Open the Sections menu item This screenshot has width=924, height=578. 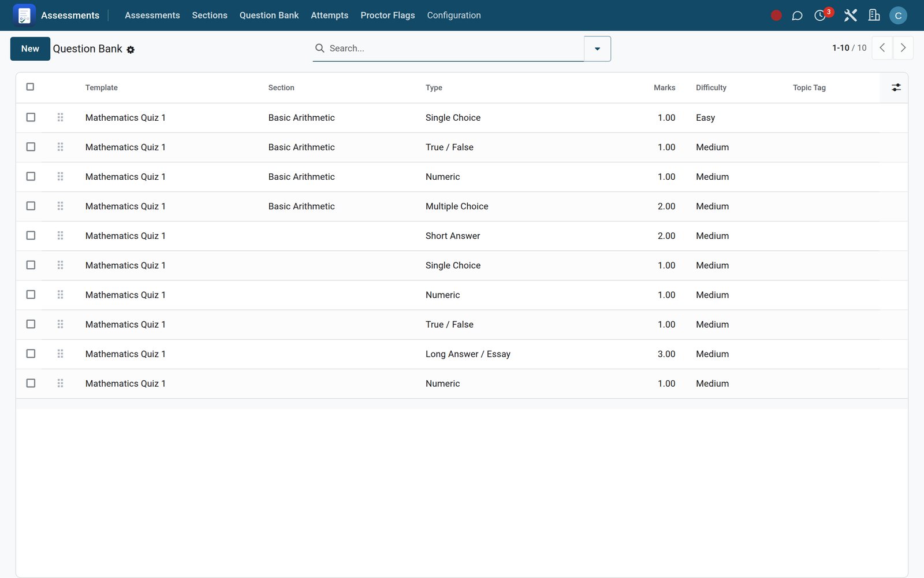coord(210,16)
